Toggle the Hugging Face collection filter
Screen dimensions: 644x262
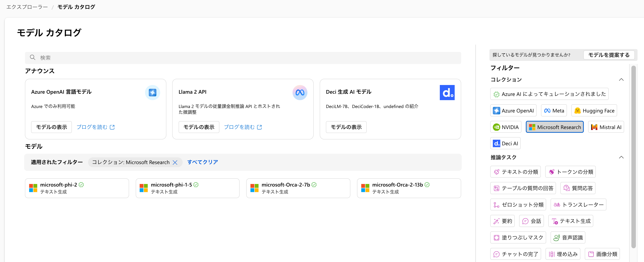click(x=594, y=111)
